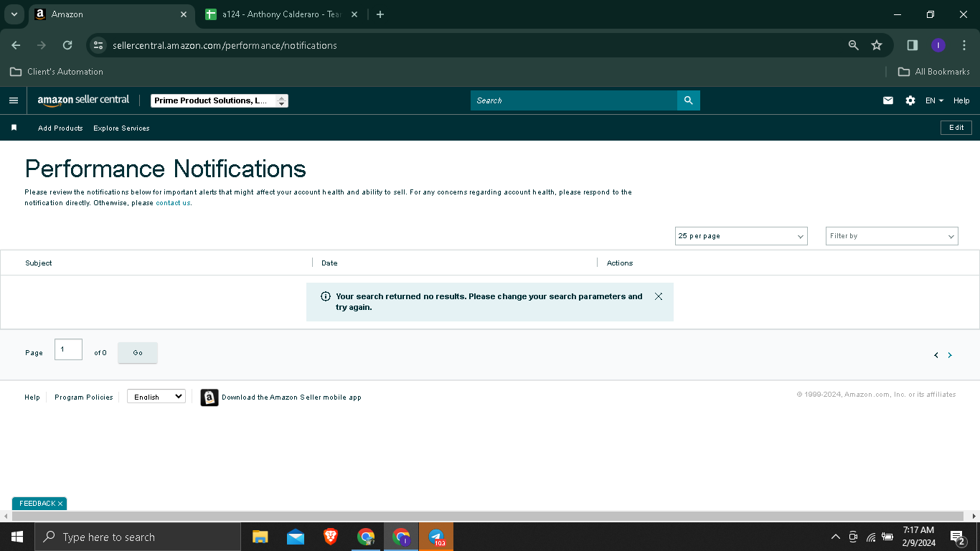Open the settings gear in Seller Central
The height and width of the screenshot is (551, 980).
910,100
